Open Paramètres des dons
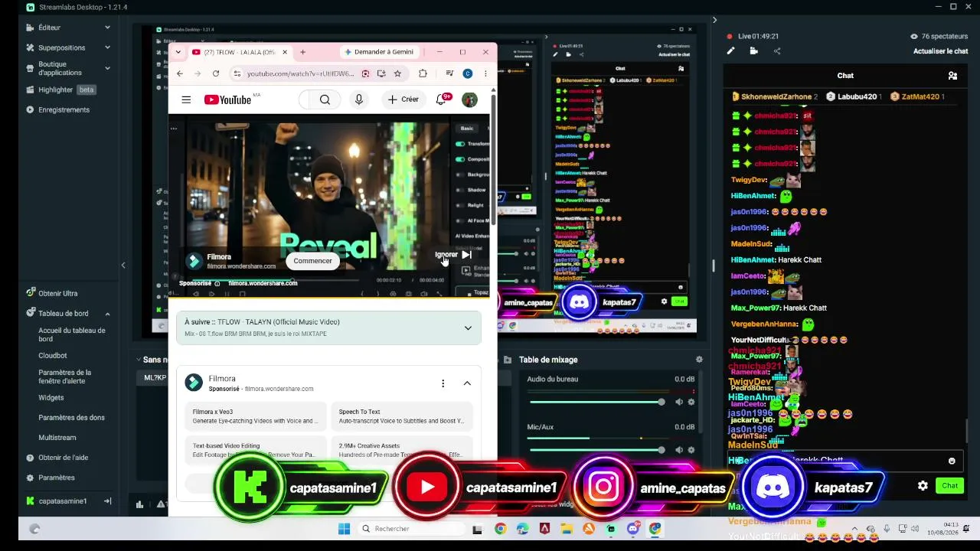 click(x=72, y=418)
